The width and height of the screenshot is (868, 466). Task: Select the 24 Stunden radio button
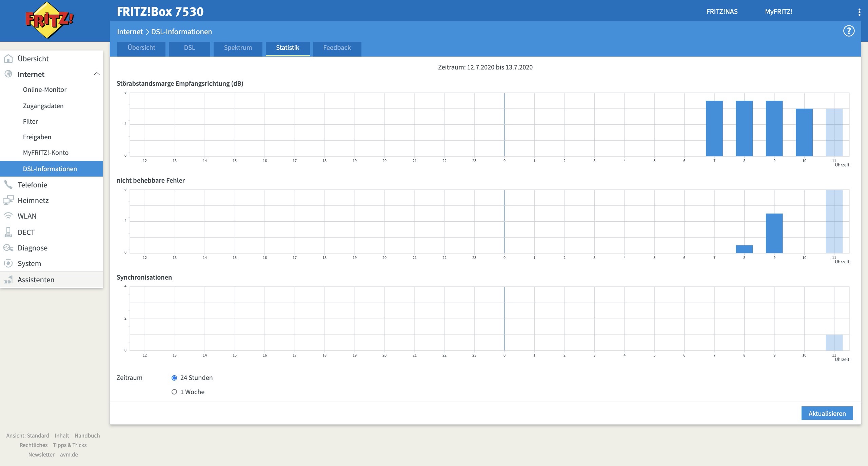coord(174,378)
